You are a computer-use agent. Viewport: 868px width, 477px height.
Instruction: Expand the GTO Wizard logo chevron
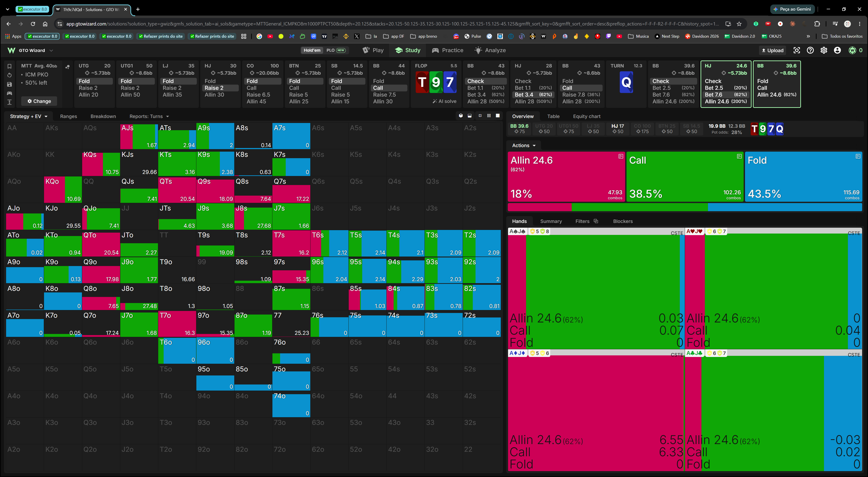51,51
